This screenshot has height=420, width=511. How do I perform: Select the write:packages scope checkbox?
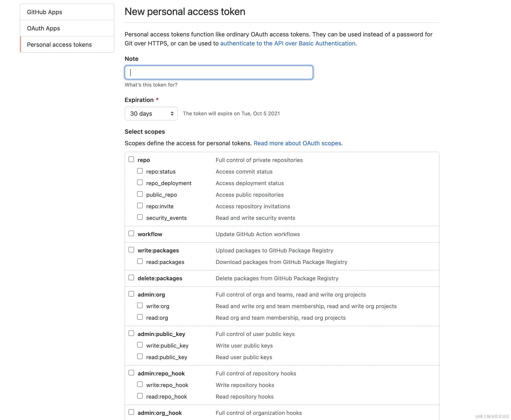[x=131, y=250]
